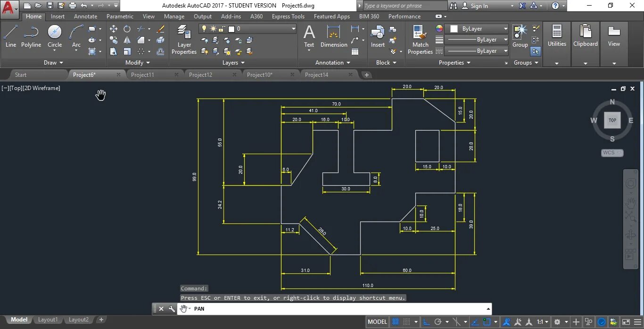This screenshot has height=329, width=644.
Task: Select the Polyline tool
Action: point(31,36)
